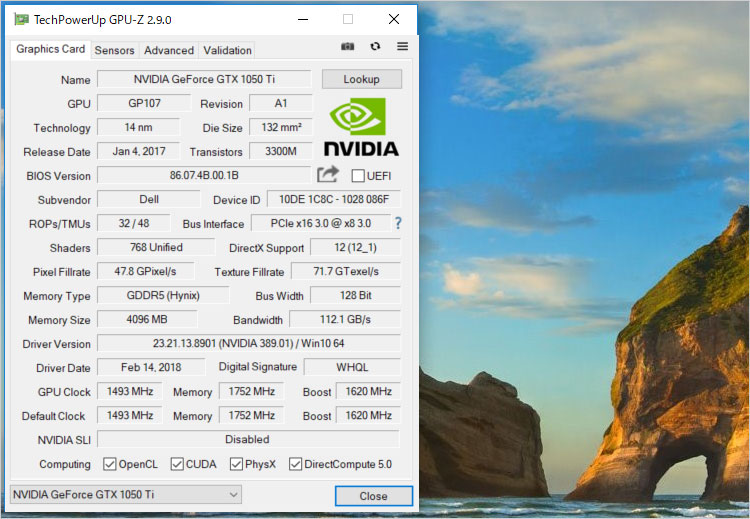Toggle the UEFI checkbox
This screenshot has width=750, height=519.
358,176
